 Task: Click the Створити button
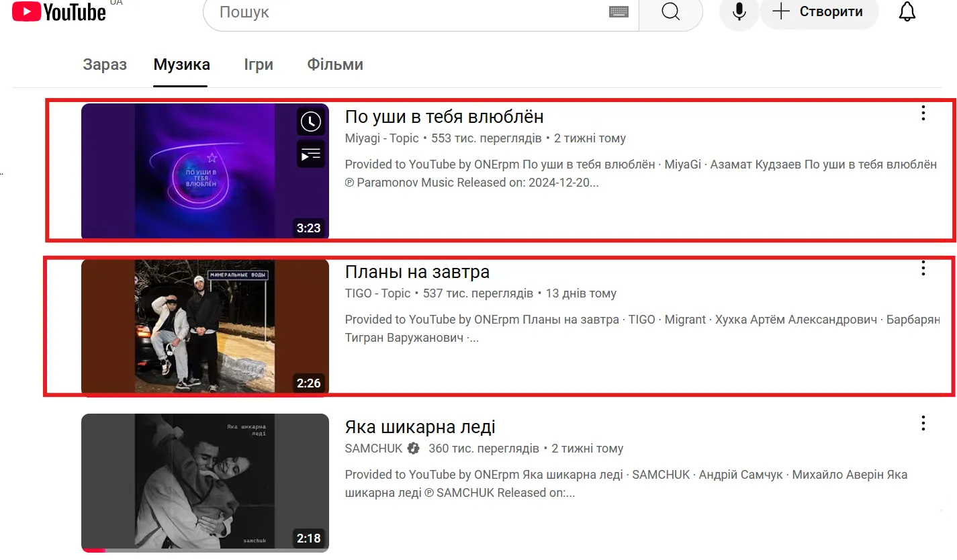pyautogui.click(x=819, y=11)
